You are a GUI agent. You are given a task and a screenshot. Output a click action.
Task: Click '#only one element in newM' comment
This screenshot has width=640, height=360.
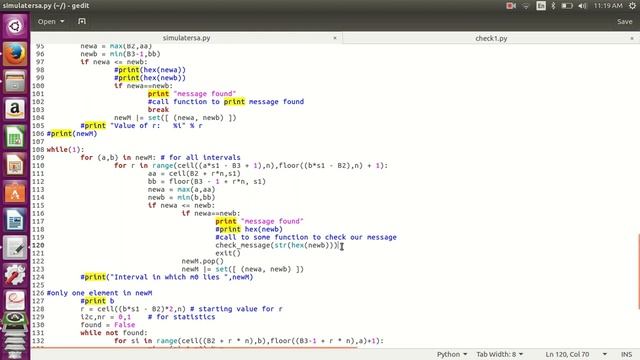click(99, 293)
